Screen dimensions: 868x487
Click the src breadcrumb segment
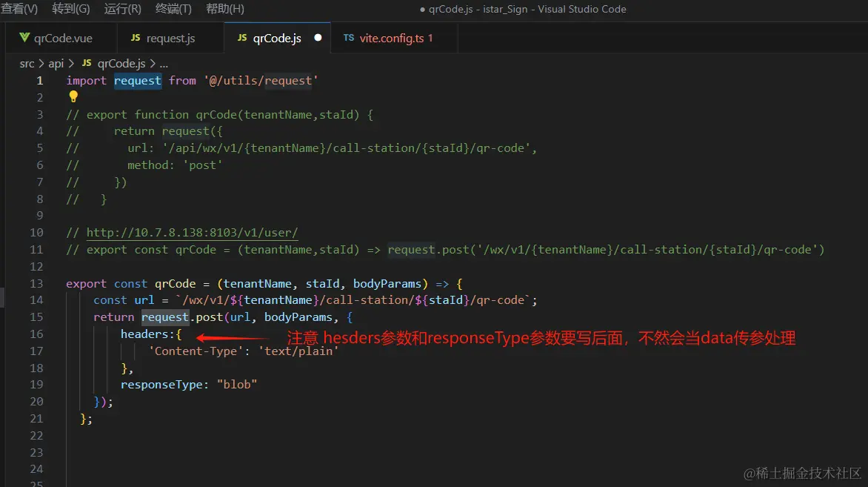27,64
